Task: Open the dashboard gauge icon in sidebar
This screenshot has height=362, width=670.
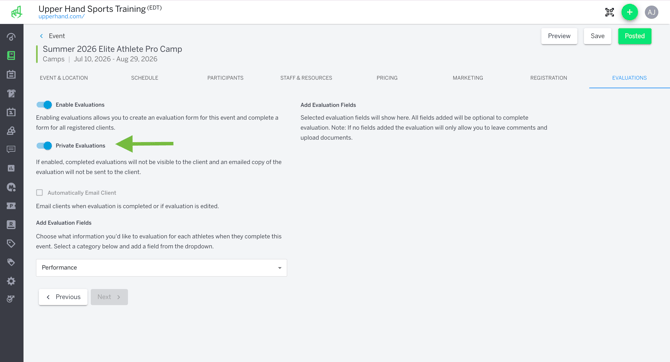Action: 11,37
